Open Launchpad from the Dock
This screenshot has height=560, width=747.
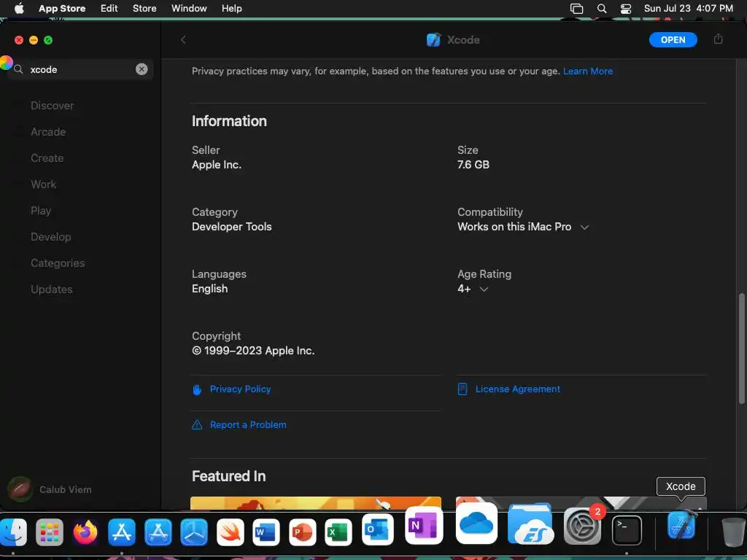coord(50,532)
